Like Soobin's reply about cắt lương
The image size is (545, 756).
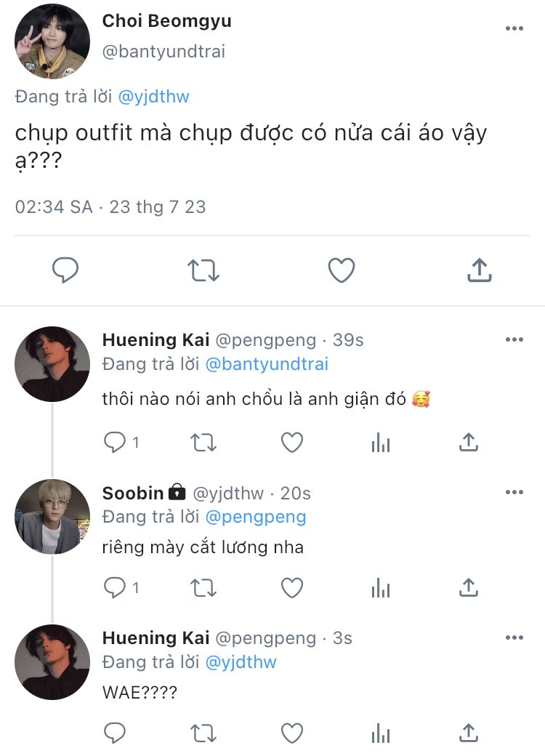(x=291, y=587)
